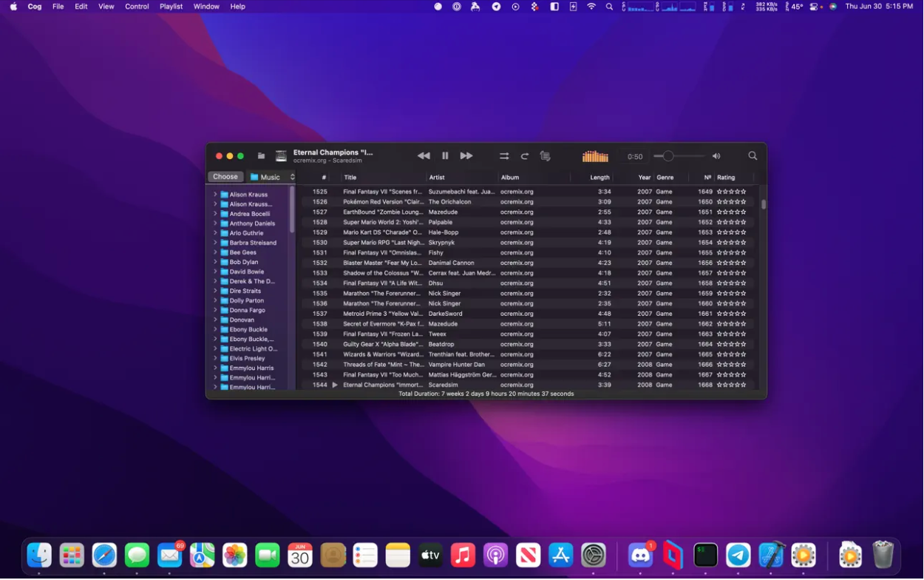
Task: Click the folder icon in the toolbar
Action: click(x=261, y=156)
